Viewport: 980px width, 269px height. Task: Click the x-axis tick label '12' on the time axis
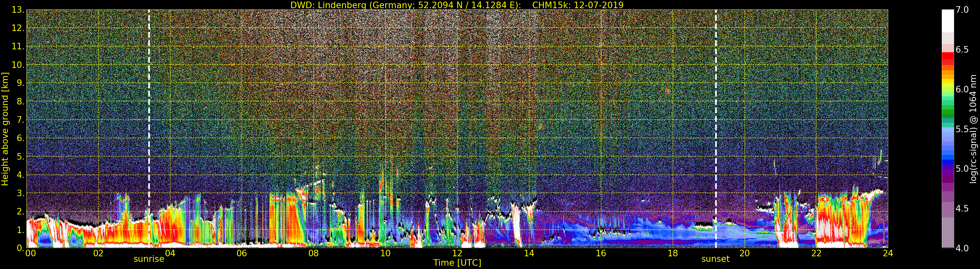457,253
